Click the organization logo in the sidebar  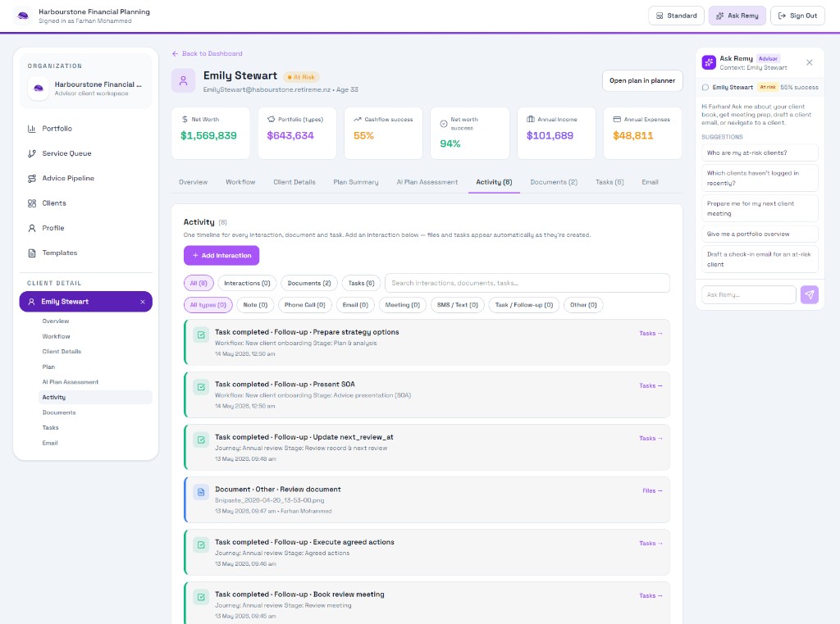tap(39, 89)
